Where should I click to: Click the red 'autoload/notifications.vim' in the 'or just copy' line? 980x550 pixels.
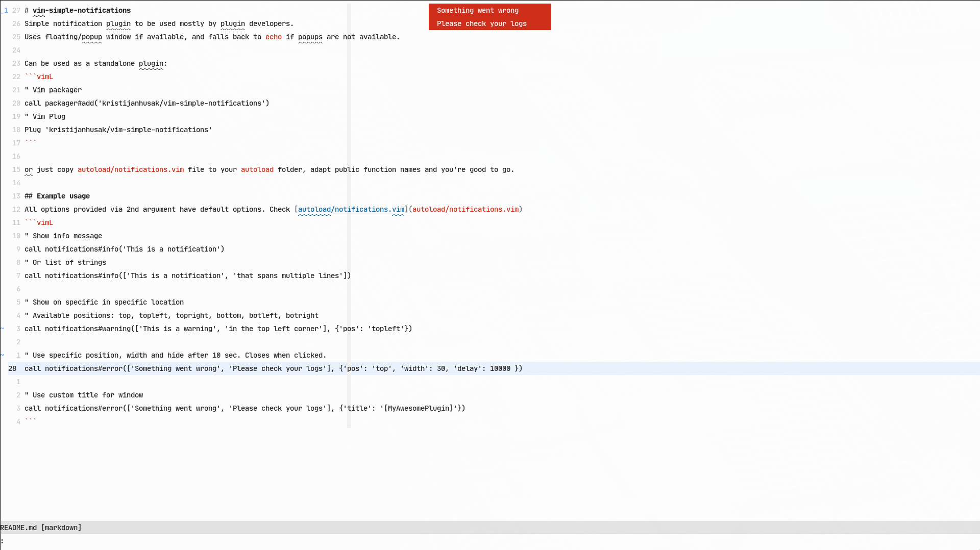point(131,169)
